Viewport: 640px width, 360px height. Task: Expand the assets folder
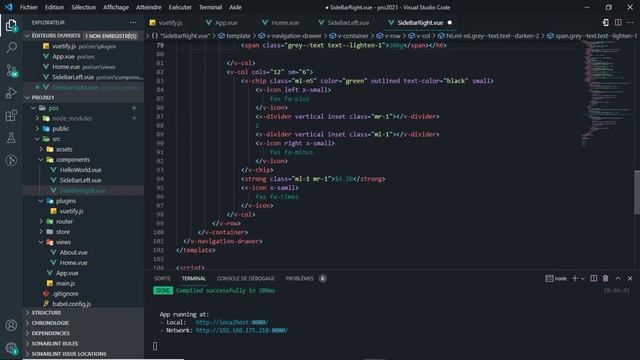pyautogui.click(x=84, y=149)
